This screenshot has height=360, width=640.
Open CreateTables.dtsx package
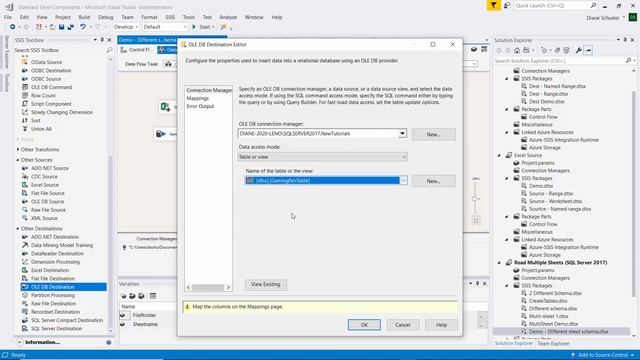(x=548, y=301)
